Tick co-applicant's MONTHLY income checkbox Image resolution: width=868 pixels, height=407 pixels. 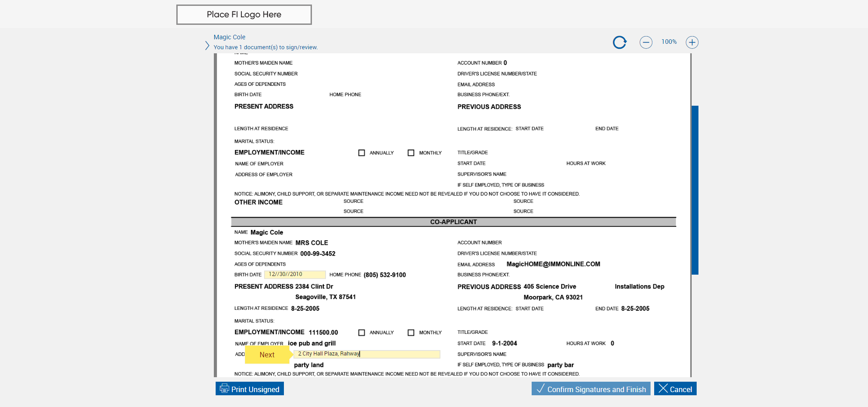pos(411,333)
